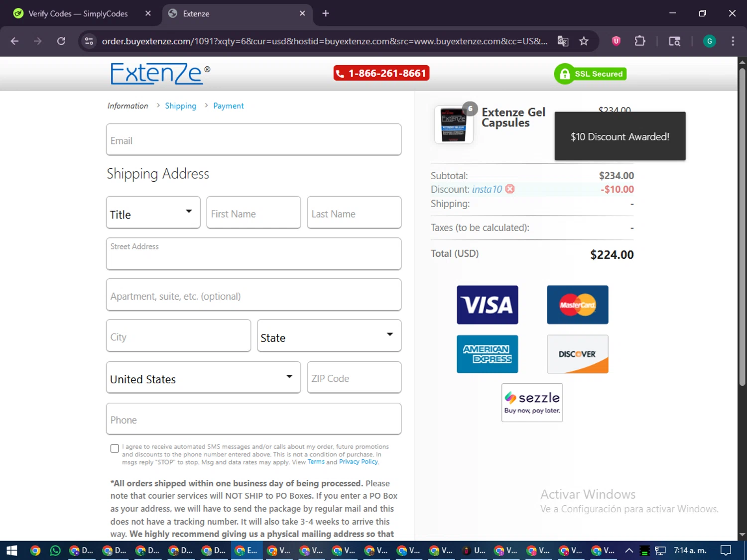Go back to previous page
747x560 pixels.
14,41
